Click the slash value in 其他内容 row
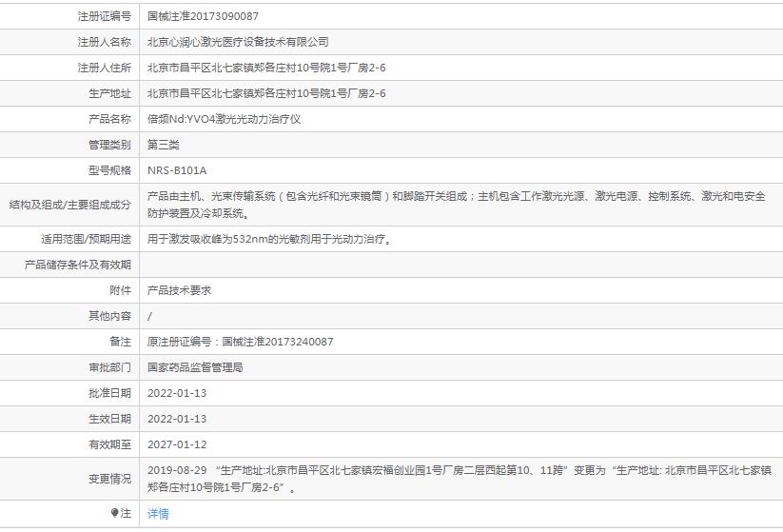The image size is (783, 532). pos(149,316)
